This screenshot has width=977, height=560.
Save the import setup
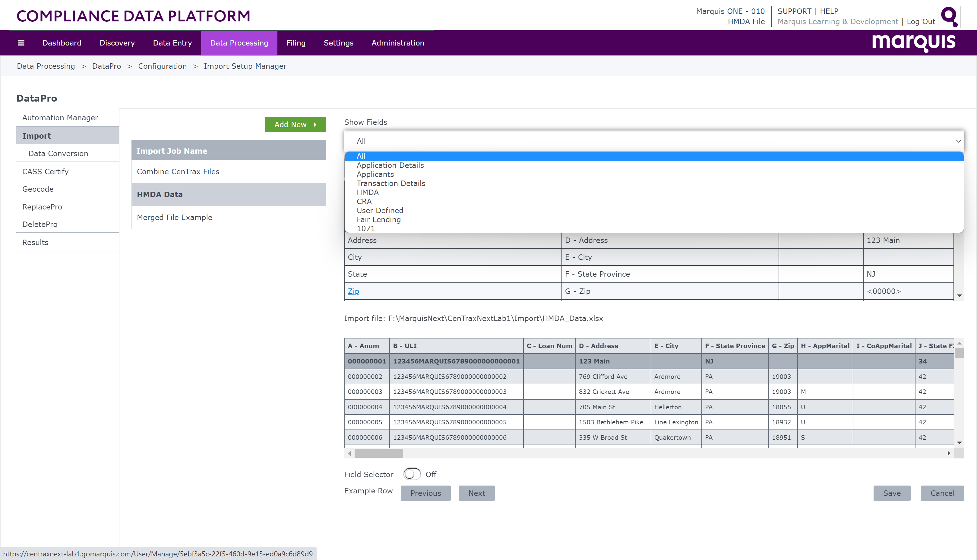pos(892,493)
